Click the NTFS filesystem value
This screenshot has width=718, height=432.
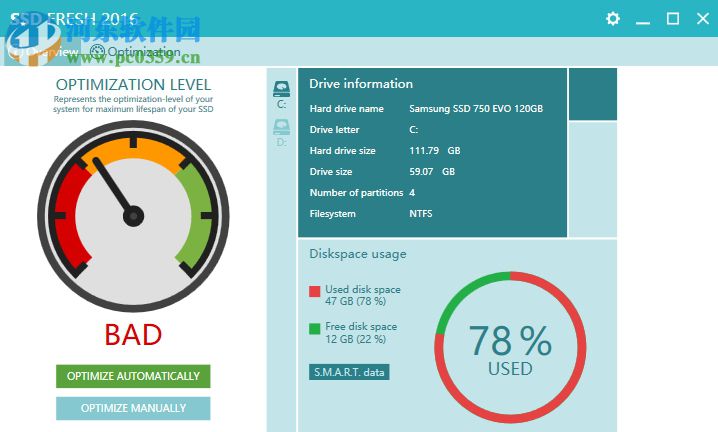pos(420,213)
